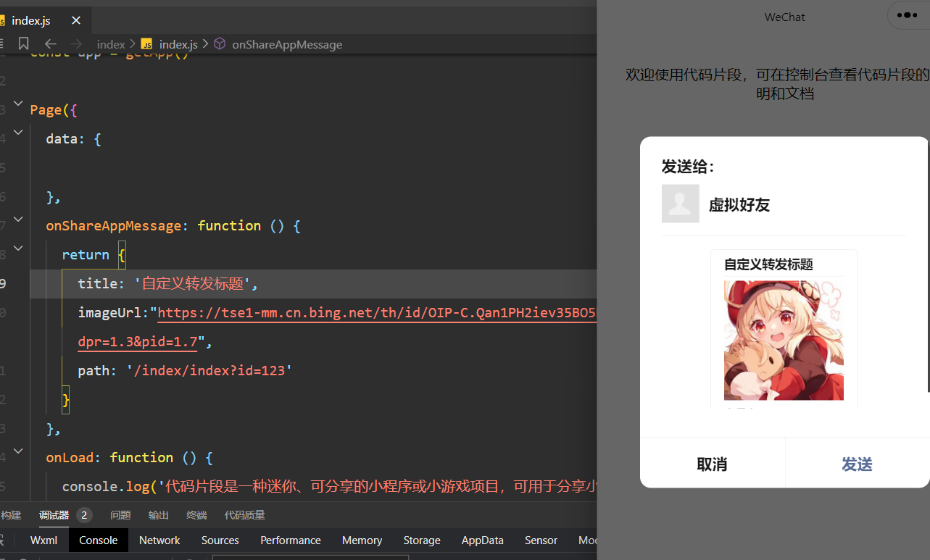The width and height of the screenshot is (930, 560).
Task: Collapse the Page({ code block
Action: [x=18, y=104]
